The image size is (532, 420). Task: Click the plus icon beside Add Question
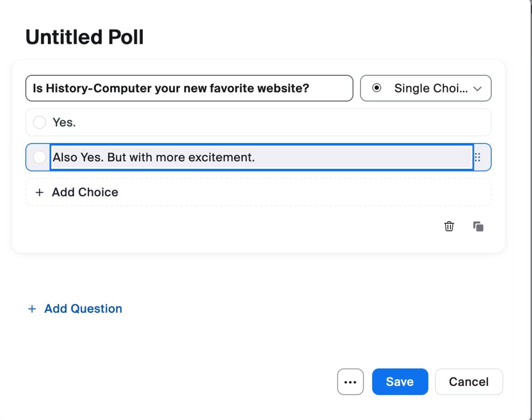tap(32, 309)
